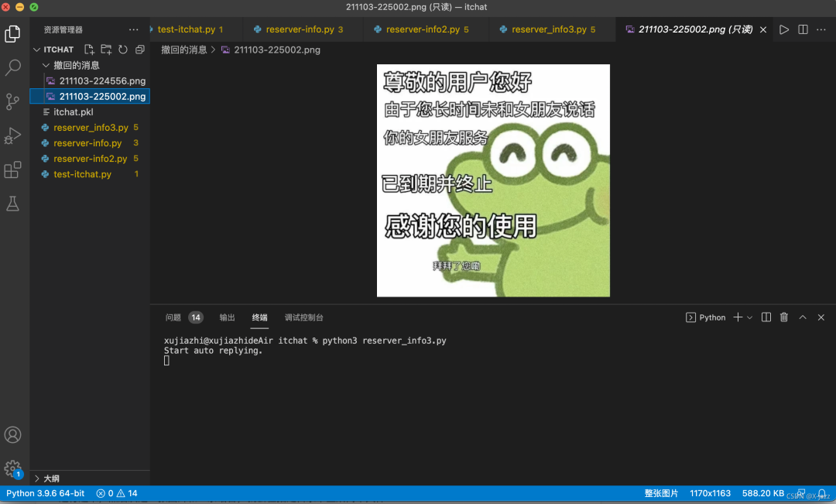This screenshot has width=836, height=504.
Task: Open the Search view in activity bar
Action: 13,67
